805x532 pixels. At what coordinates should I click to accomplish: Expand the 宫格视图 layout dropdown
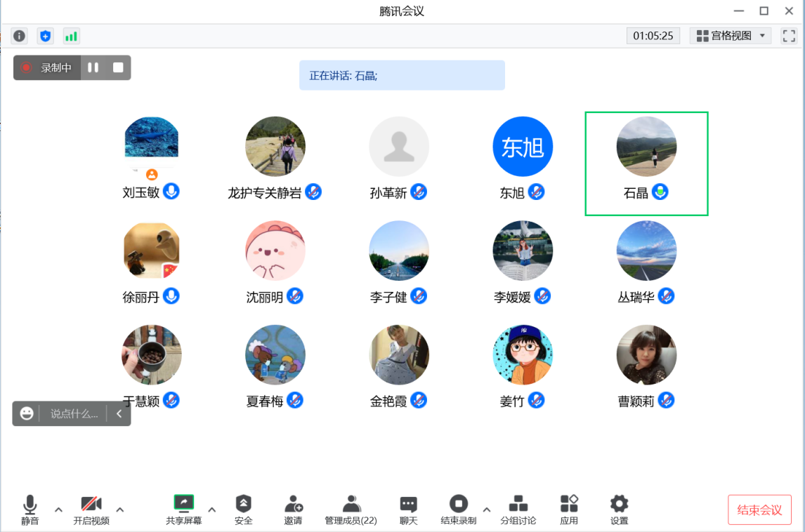[731, 36]
